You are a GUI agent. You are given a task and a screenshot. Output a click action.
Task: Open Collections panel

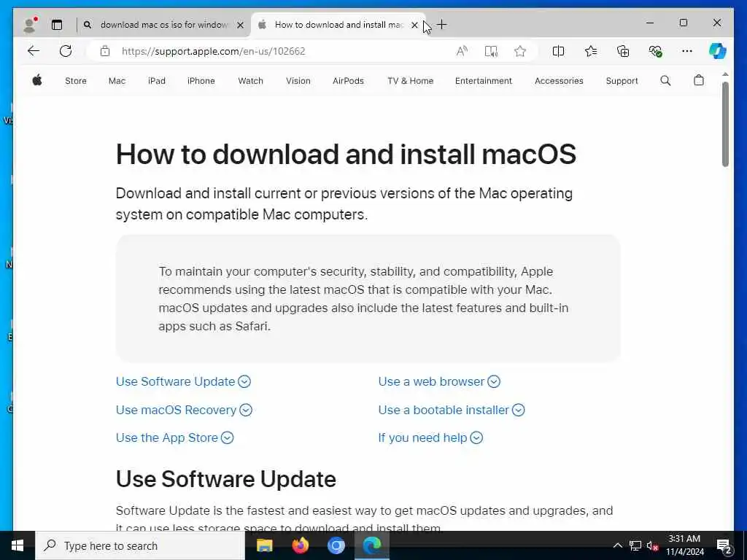pyautogui.click(x=623, y=51)
